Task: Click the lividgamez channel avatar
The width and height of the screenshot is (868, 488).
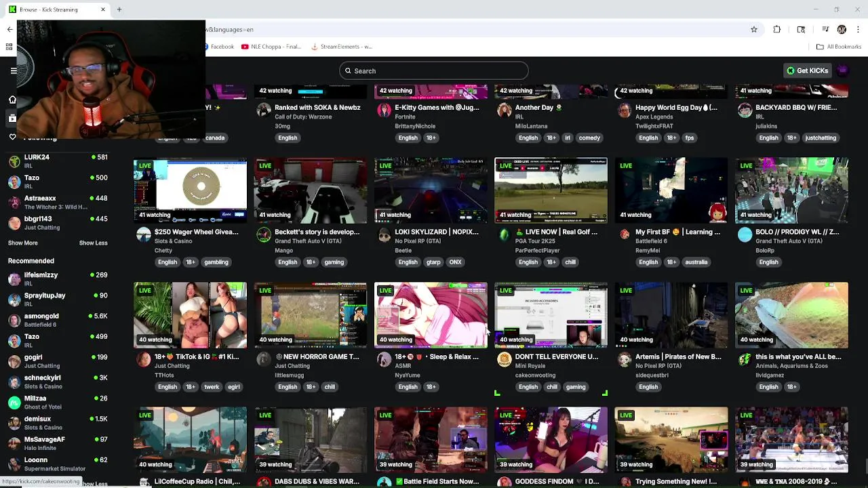Action: pos(745,359)
